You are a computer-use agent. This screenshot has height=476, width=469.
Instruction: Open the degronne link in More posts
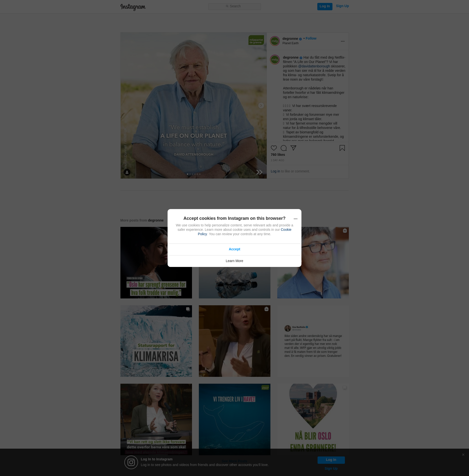coord(156,220)
